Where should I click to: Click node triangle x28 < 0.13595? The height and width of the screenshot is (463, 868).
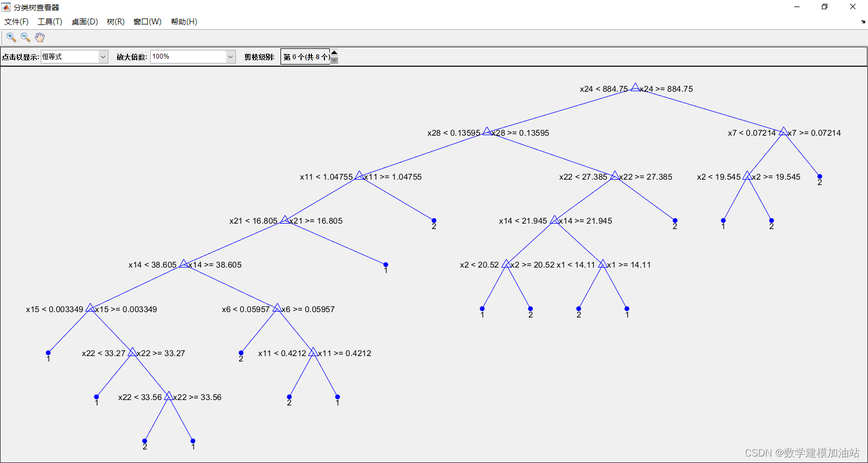click(x=487, y=131)
